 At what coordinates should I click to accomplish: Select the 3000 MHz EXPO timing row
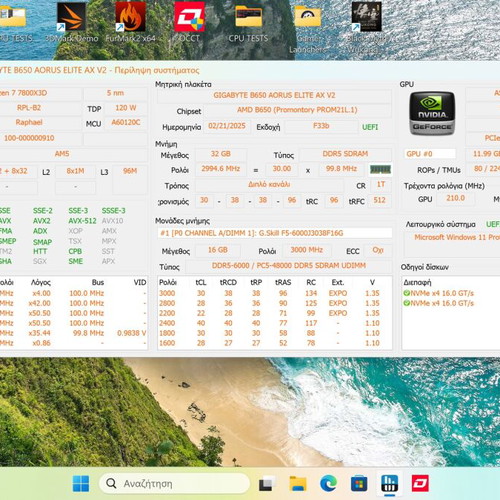(x=274, y=293)
